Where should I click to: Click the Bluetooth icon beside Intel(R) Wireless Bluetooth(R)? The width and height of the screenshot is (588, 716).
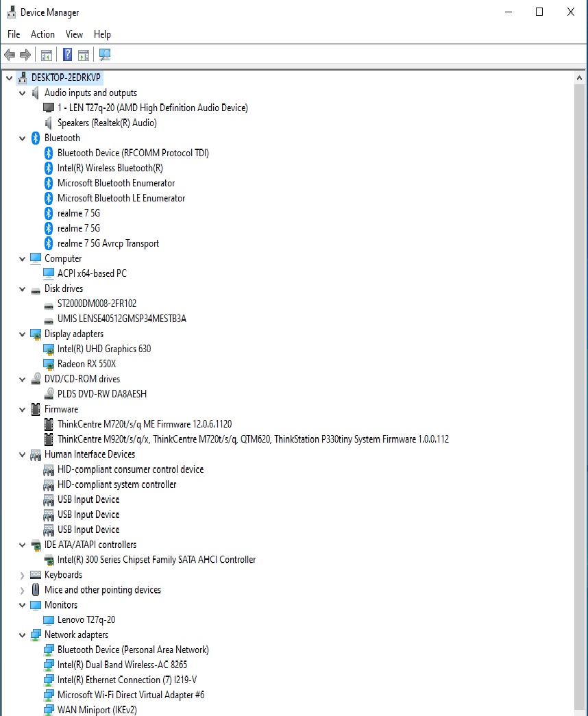pyautogui.click(x=49, y=168)
